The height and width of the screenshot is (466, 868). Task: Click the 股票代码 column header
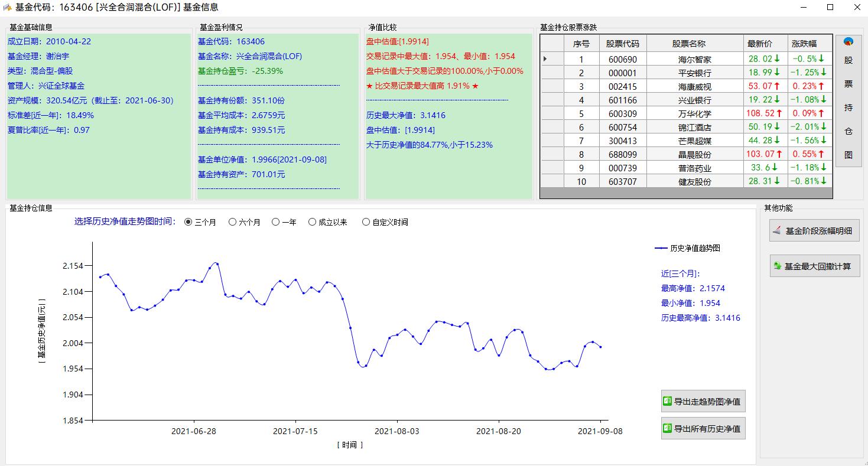[x=623, y=43]
